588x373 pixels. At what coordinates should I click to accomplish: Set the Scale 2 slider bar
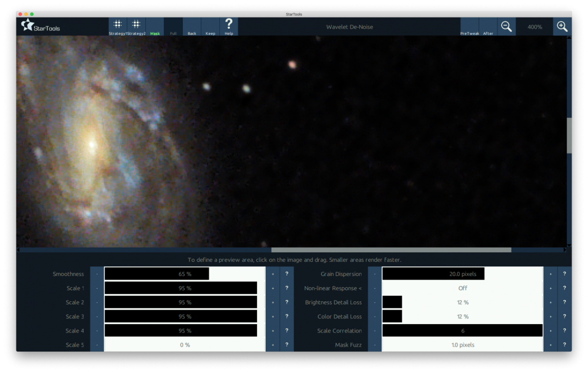tap(185, 302)
